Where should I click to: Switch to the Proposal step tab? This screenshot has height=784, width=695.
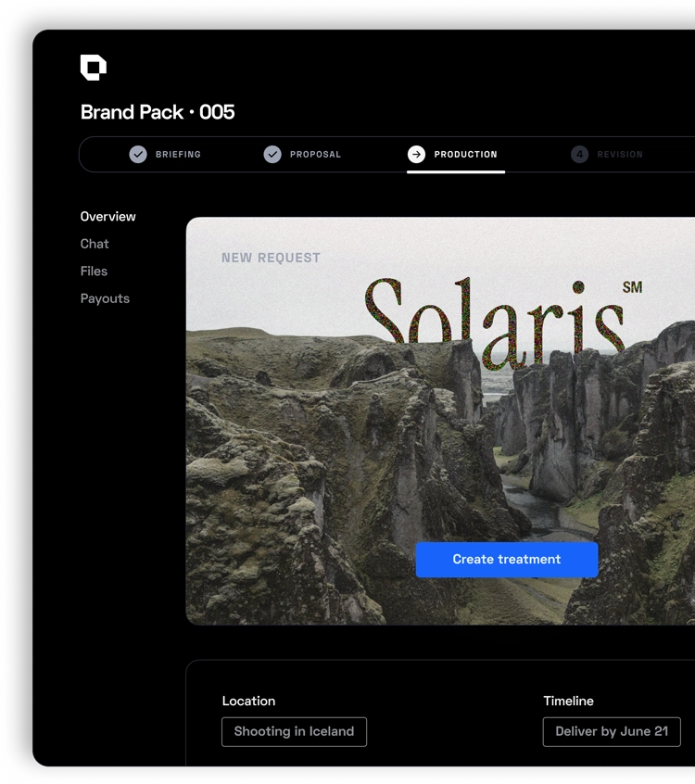[302, 155]
